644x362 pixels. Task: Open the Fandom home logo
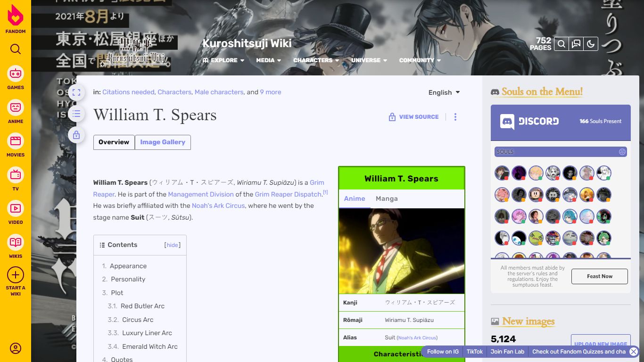[16, 19]
